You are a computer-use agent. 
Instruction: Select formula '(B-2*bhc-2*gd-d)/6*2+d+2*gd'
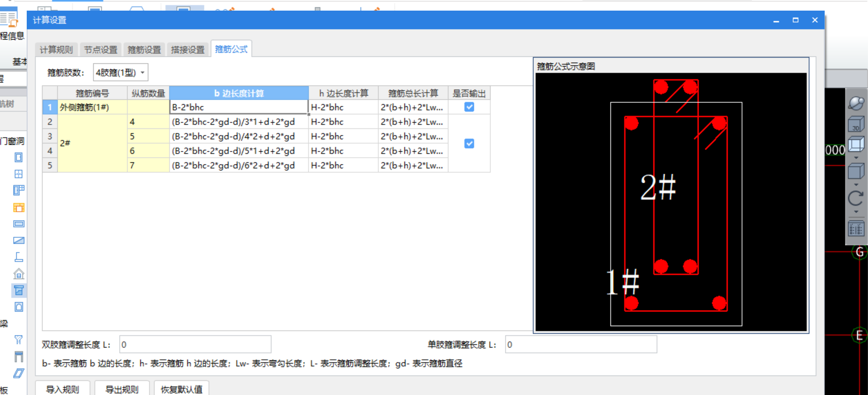(x=239, y=165)
